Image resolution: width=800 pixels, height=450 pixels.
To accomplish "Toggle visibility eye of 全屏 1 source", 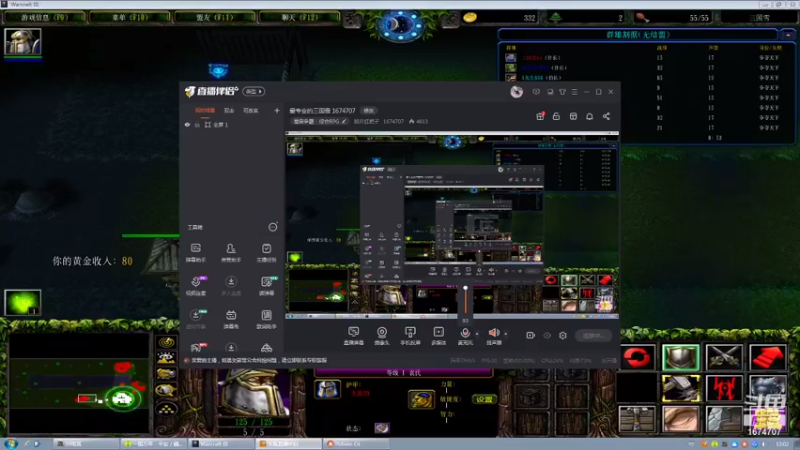I will pyautogui.click(x=187, y=124).
